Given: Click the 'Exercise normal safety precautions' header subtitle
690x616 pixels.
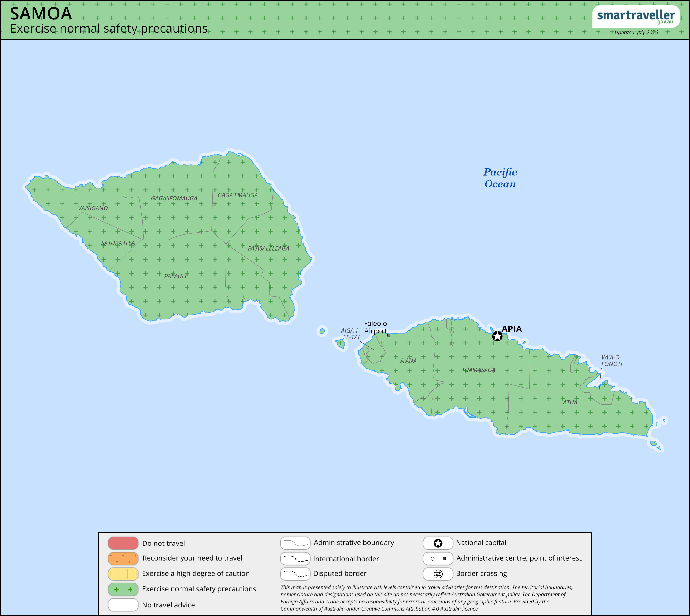Looking at the screenshot, I should [x=109, y=29].
